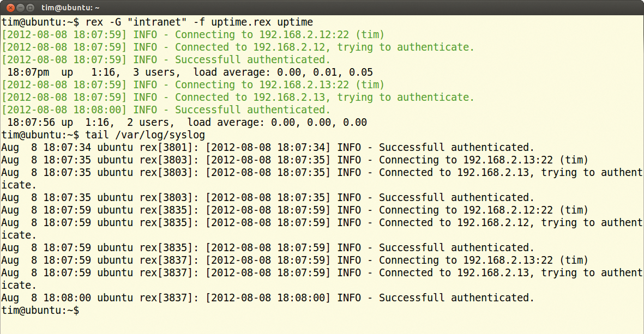Click the "tim@ubuntu: ~" window title
The height and width of the screenshot is (334, 644).
(x=70, y=8)
